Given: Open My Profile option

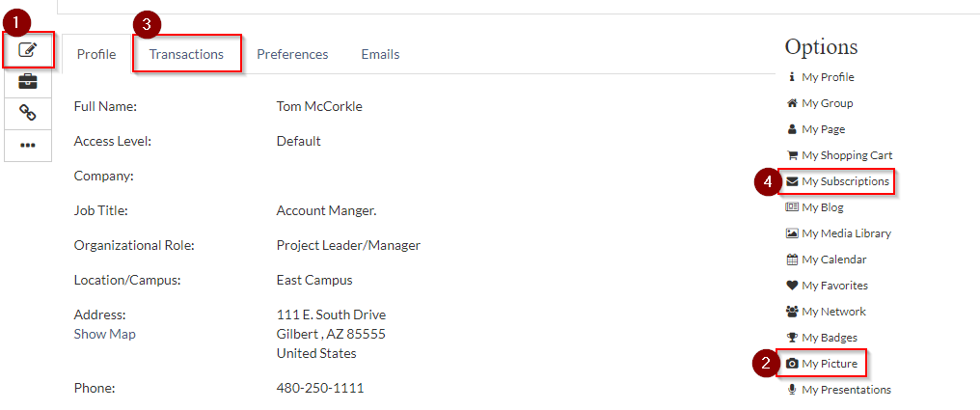Looking at the screenshot, I should click(828, 77).
